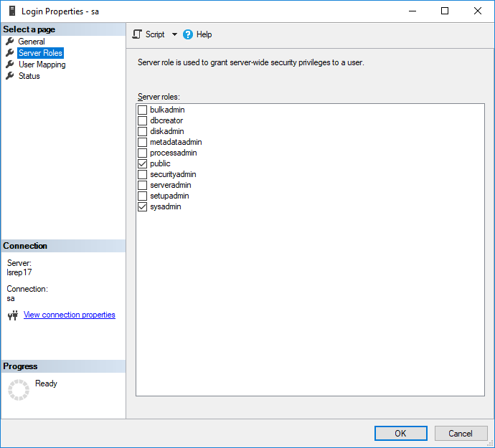Tick the dbcreator server role checkbox
The image size is (495, 448).
(x=142, y=120)
